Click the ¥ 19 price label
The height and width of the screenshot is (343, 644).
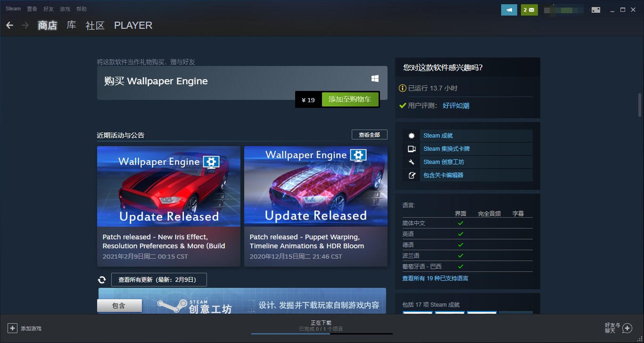[x=308, y=100]
